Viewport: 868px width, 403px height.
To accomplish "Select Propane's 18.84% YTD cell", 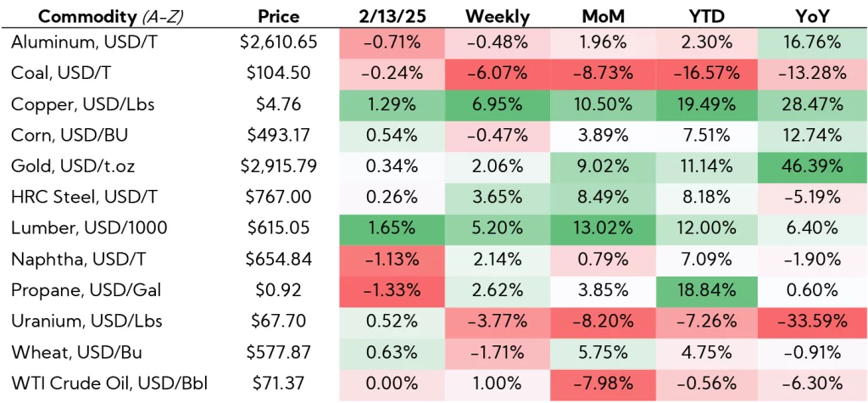I will [709, 288].
